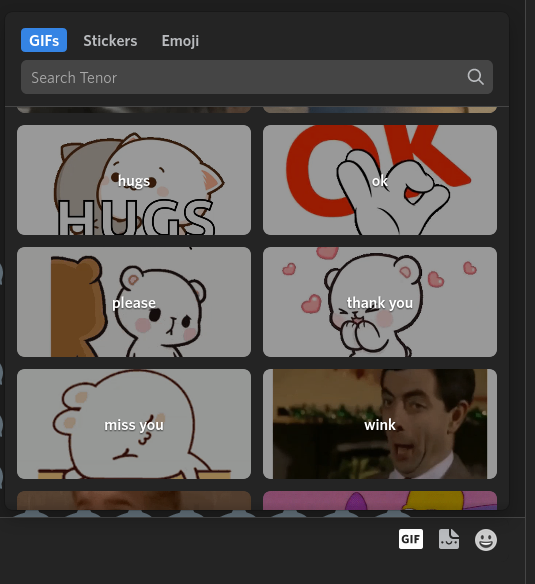The width and height of the screenshot is (535, 584).
Task: Switch to the GIFs tab
Action: coord(44,40)
